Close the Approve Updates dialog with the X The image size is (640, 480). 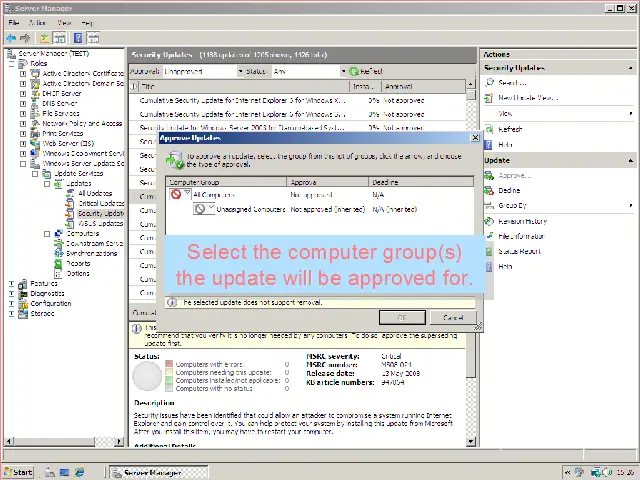pyautogui.click(x=475, y=138)
